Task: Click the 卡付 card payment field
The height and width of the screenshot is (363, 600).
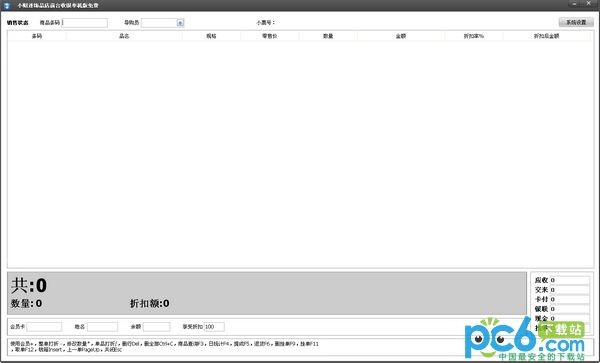Action: [570, 300]
